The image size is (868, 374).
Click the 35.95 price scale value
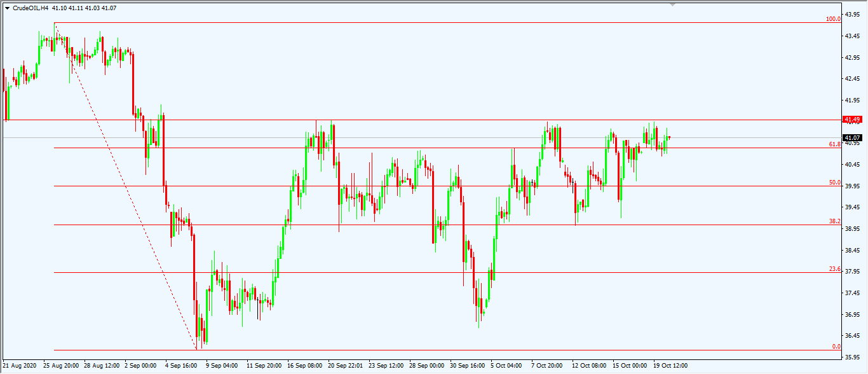853,357
